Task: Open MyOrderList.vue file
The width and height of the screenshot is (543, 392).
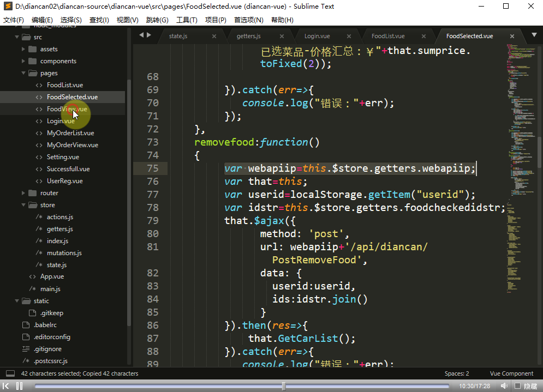Action: (x=70, y=133)
